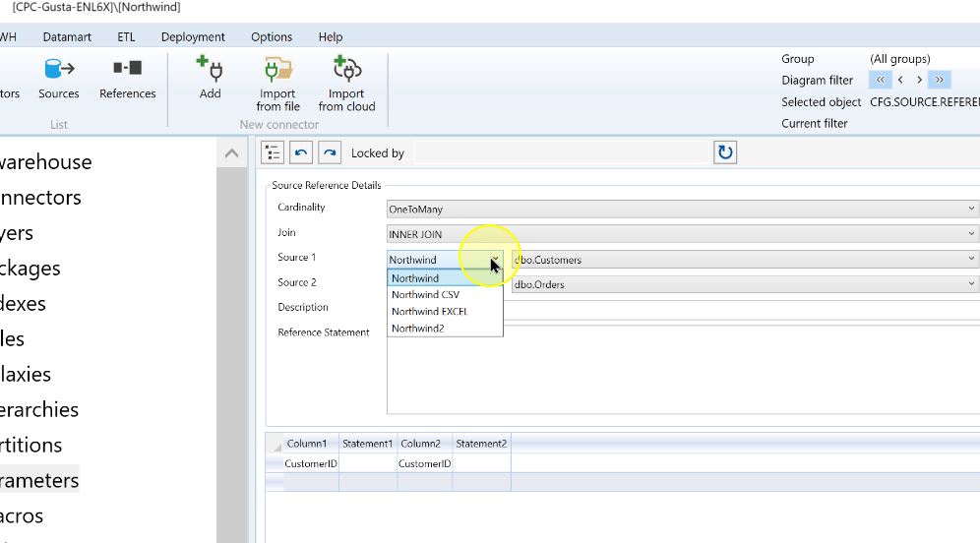Click the left panel vertical scrollbar
The height and width of the screenshot is (543, 980).
(232, 355)
